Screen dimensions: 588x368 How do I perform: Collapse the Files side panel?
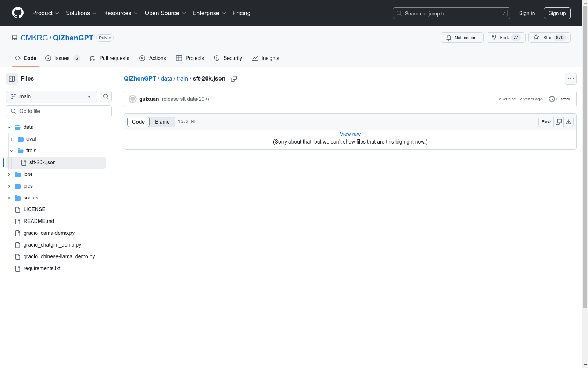coord(12,79)
